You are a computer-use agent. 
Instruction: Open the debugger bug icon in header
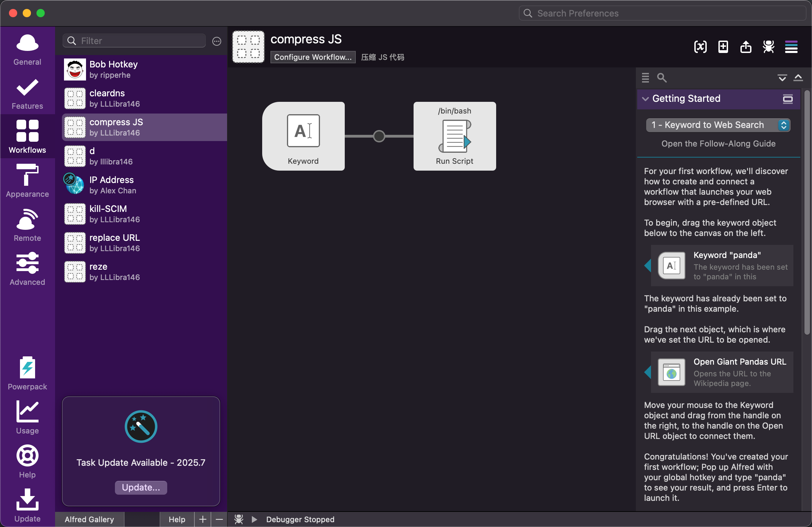(x=768, y=47)
